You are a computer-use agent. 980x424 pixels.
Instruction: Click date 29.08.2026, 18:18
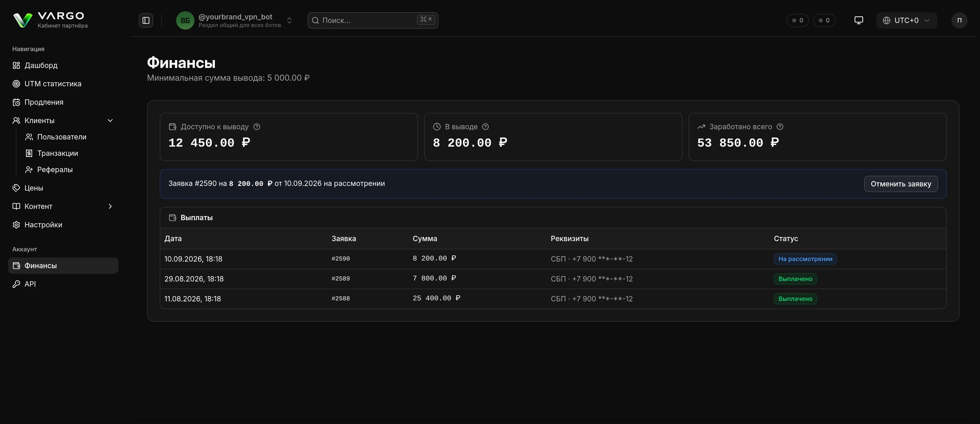[x=194, y=279]
